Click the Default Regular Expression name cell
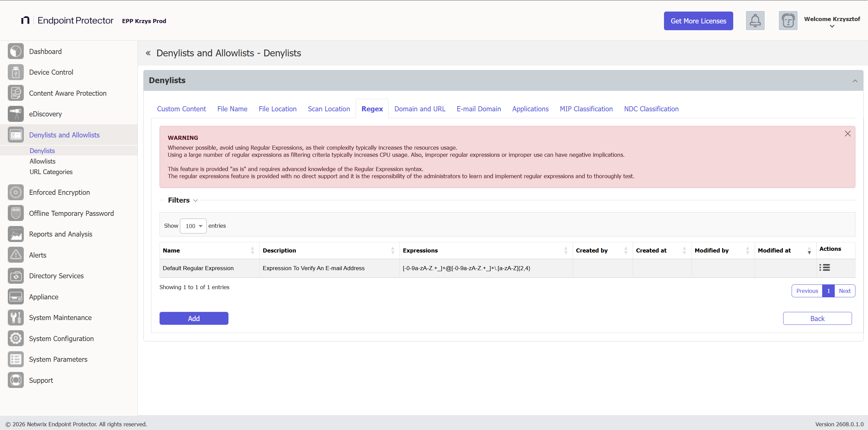 [209, 268]
